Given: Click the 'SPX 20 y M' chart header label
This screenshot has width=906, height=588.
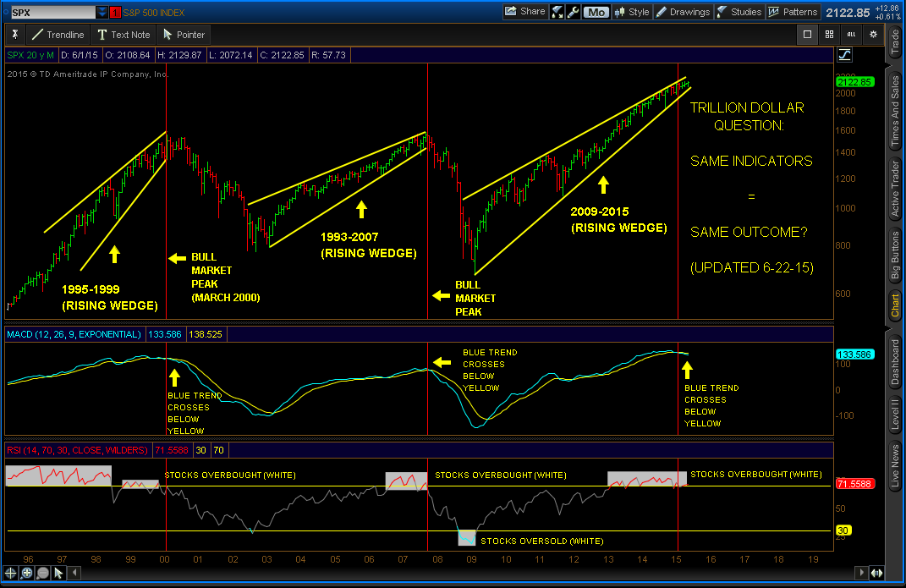Looking at the screenshot, I should point(30,55).
